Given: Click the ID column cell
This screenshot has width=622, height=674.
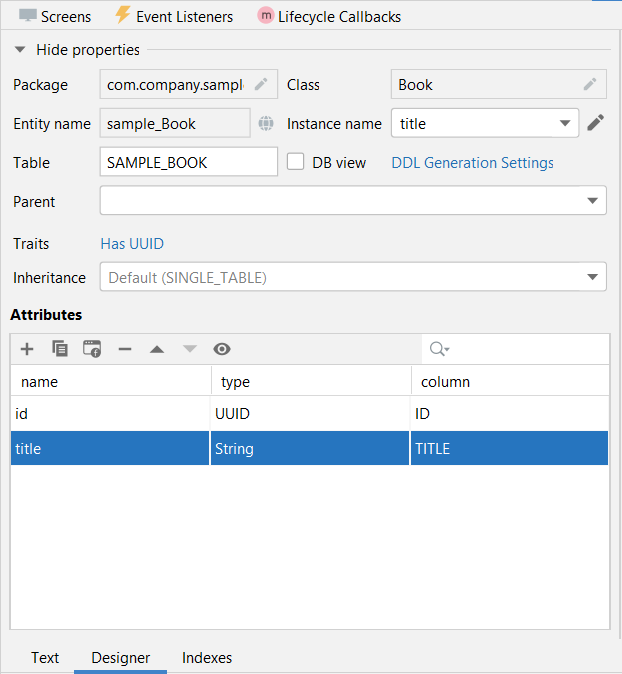Looking at the screenshot, I should [x=509, y=414].
